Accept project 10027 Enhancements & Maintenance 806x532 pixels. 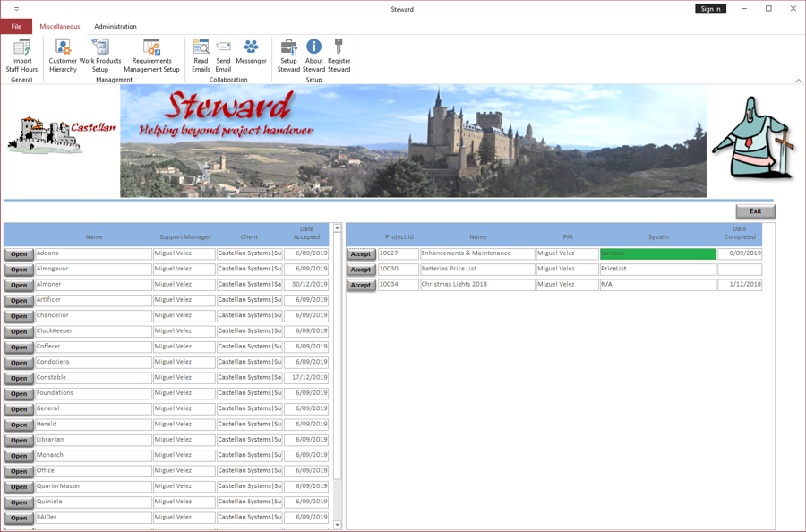[x=361, y=254]
